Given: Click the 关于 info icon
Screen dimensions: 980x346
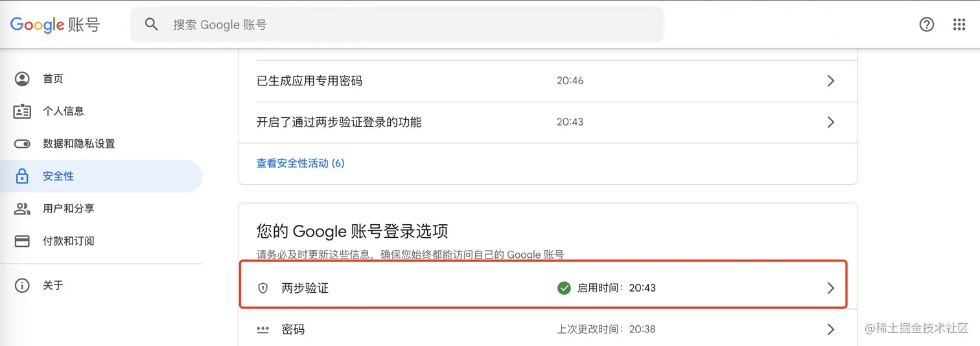Looking at the screenshot, I should [x=22, y=286].
